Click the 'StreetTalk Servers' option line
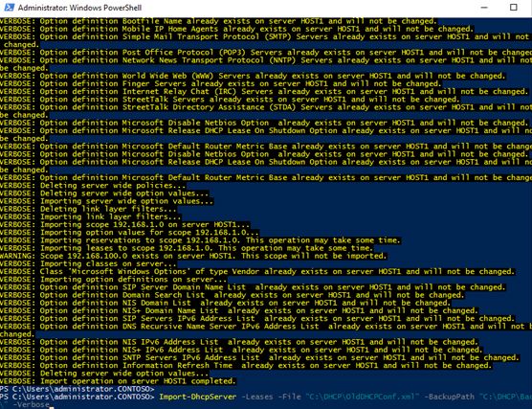The image size is (532, 409). (230, 100)
